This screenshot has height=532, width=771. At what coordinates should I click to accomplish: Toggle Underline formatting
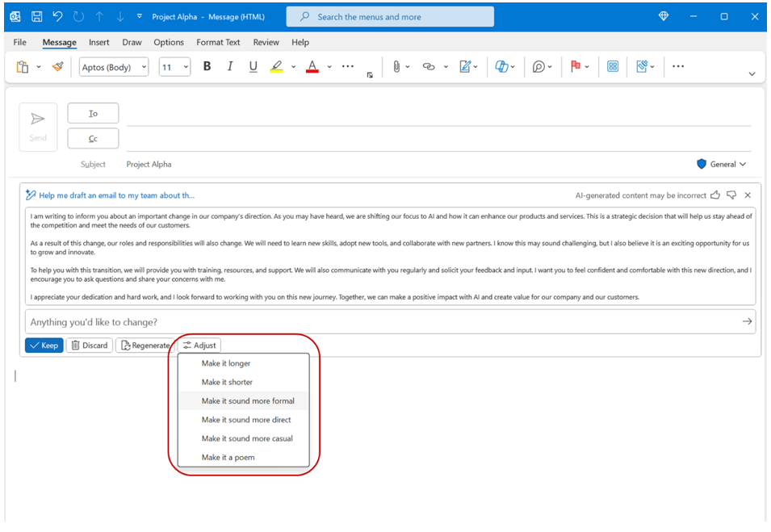tap(253, 67)
